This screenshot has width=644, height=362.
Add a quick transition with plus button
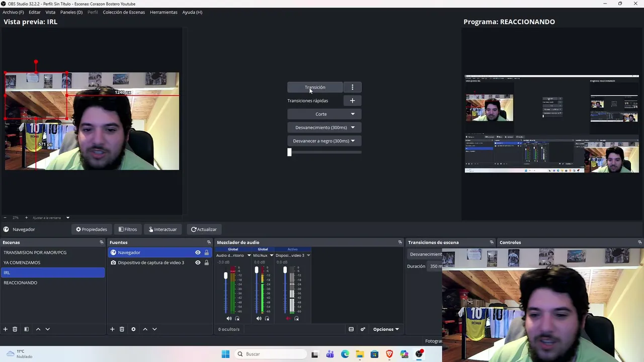(x=352, y=101)
